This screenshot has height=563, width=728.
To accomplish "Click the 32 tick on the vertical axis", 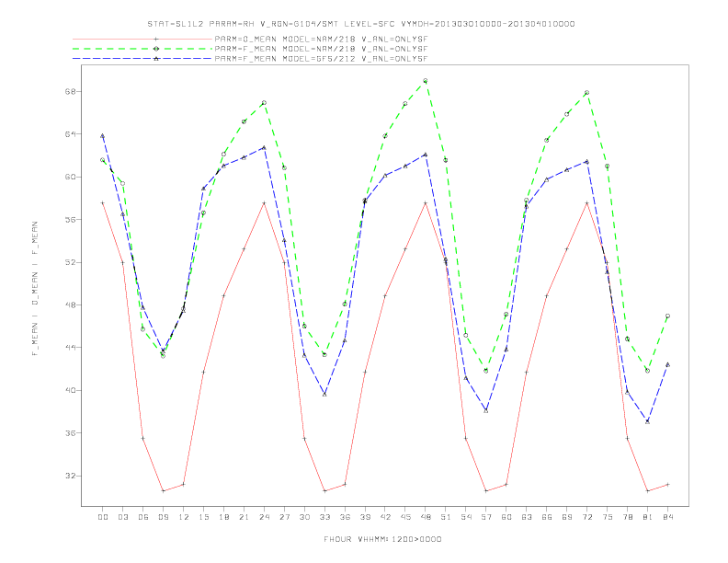I will click(71, 476).
